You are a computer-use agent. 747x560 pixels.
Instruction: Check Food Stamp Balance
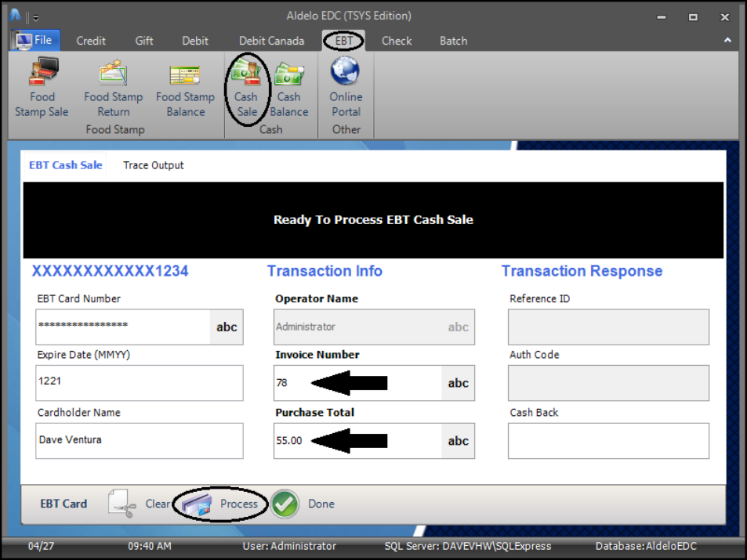pyautogui.click(x=185, y=88)
